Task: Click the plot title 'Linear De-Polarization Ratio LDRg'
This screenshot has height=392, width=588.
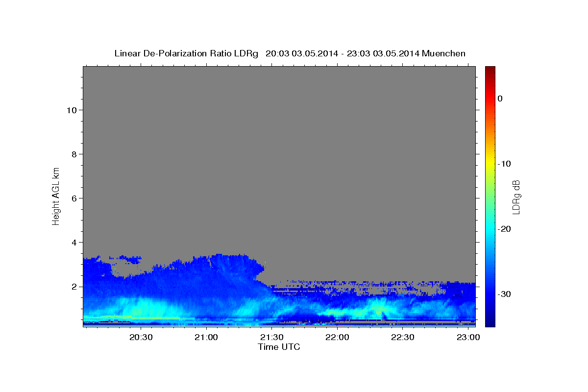Action: click(186, 53)
